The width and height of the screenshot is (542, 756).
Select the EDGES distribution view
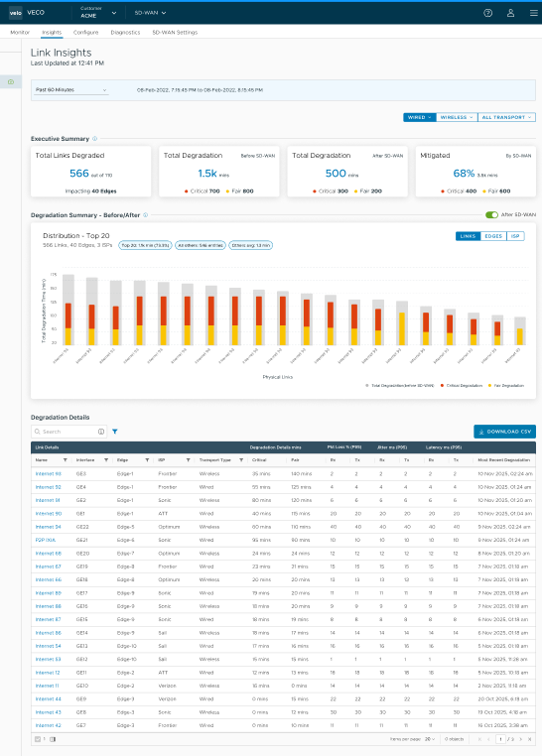point(493,236)
